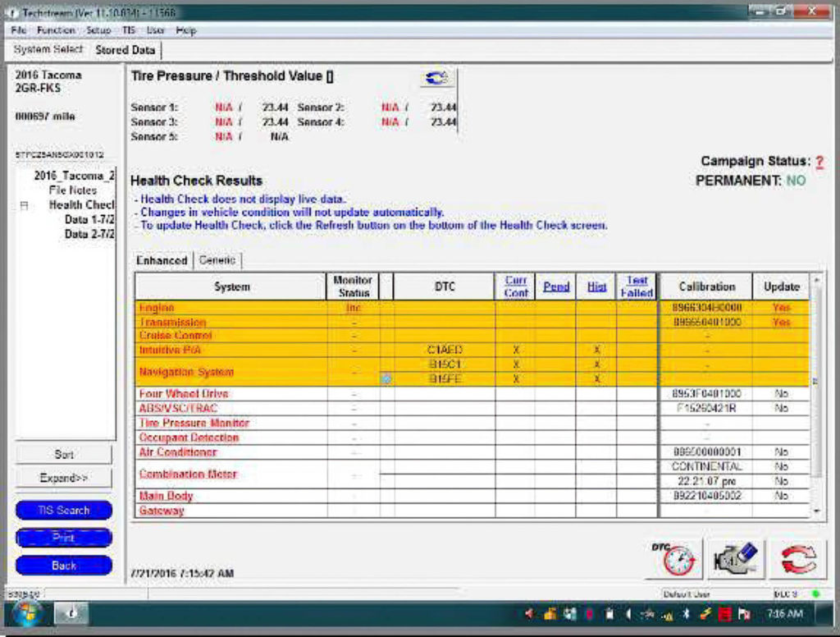Screen dimensions: 840x637
Task: Open the DTC time stamp icon
Action: tap(674, 559)
